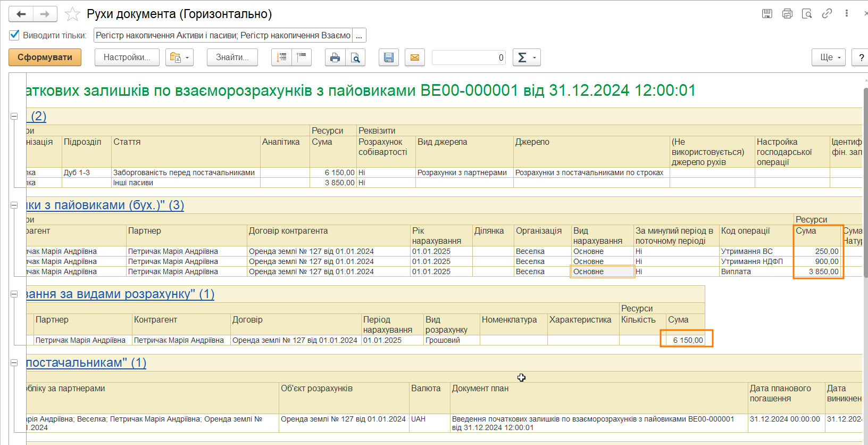Click the sum value field showing 0

coord(469,57)
